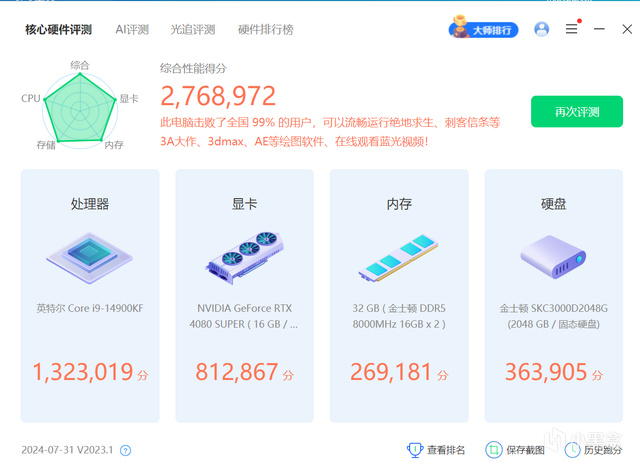The height and width of the screenshot is (464, 640).
Task: Click the memory score 269,181
Action: coord(391,372)
